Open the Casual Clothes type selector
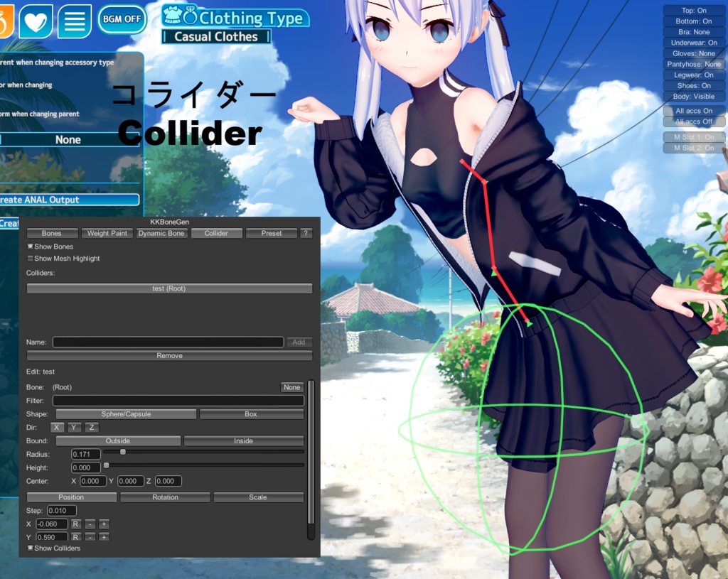 point(216,37)
